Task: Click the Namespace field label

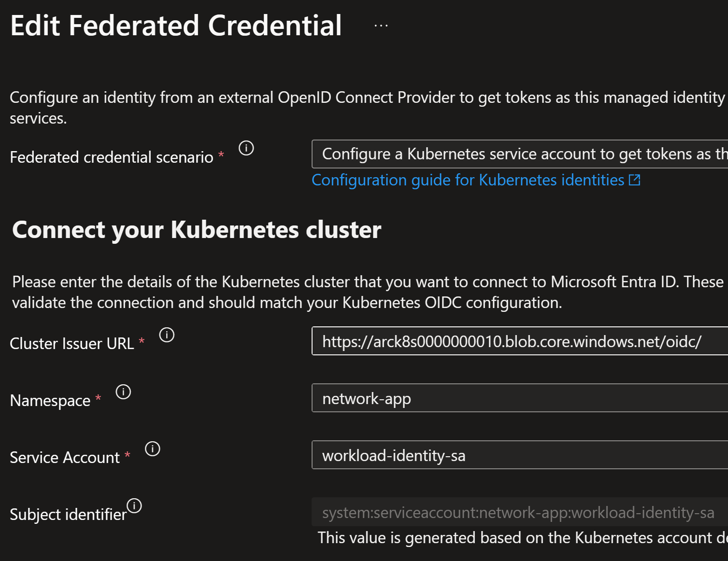Action: point(50,400)
